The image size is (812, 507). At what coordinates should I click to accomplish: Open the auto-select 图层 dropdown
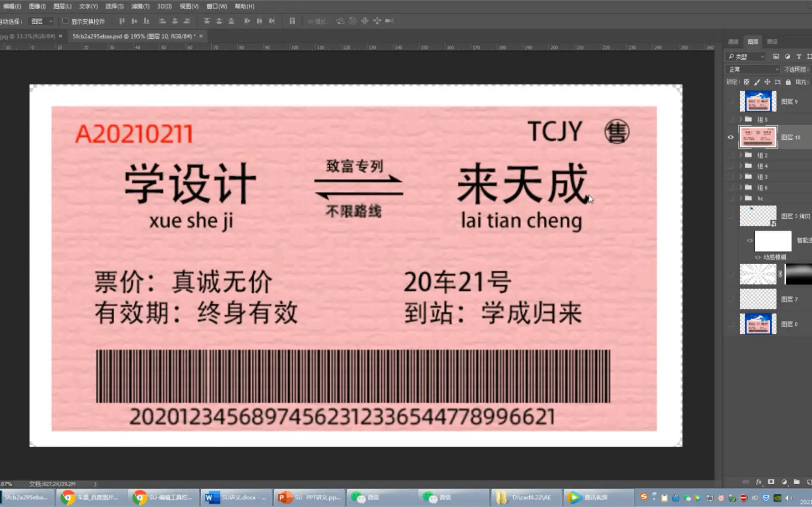(x=41, y=21)
